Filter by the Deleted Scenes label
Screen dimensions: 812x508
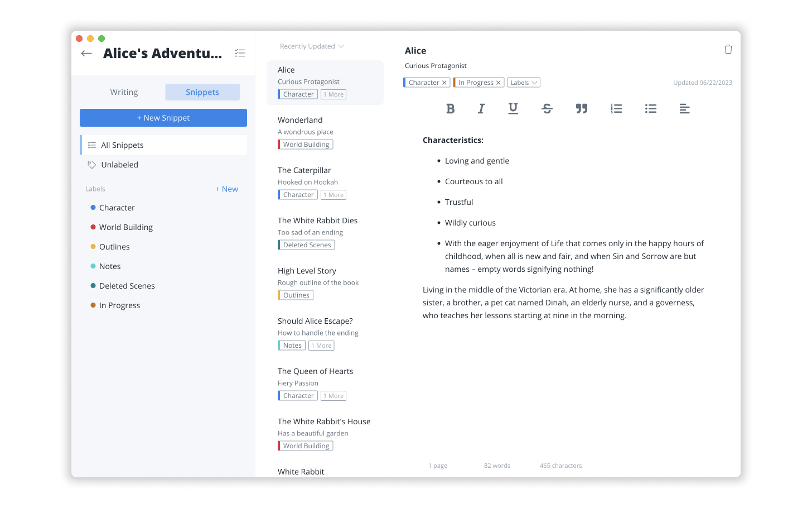(123, 286)
